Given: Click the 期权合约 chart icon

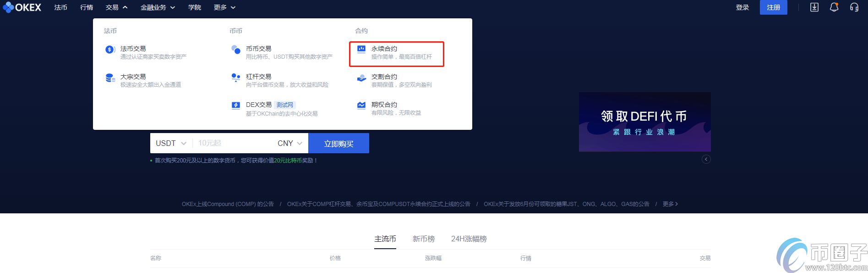Looking at the screenshot, I should [361, 106].
